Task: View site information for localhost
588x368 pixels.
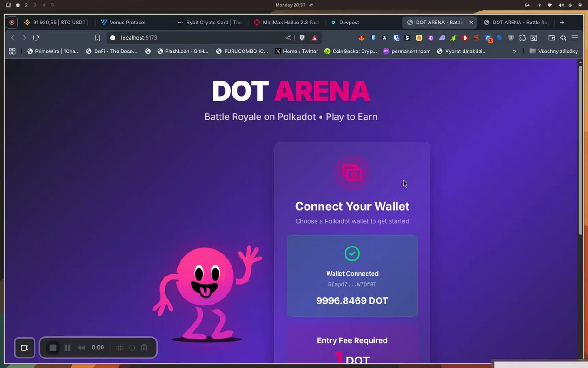Action: (x=113, y=38)
